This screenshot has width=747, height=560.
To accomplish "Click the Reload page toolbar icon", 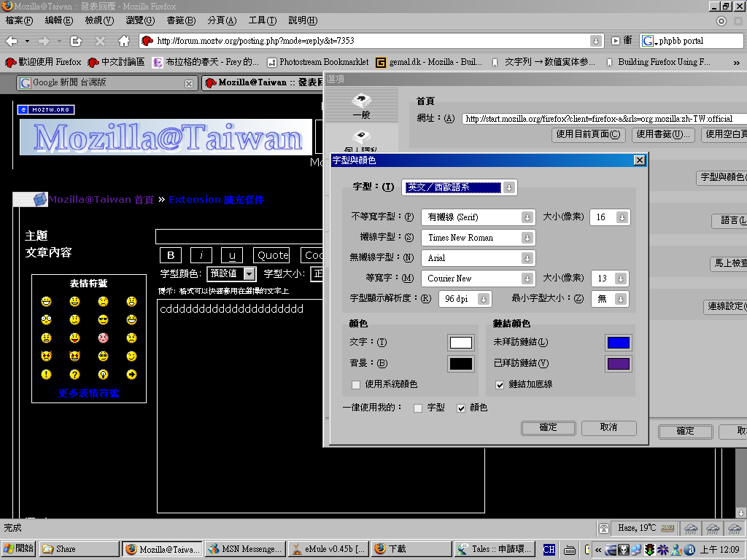I will click(x=76, y=41).
